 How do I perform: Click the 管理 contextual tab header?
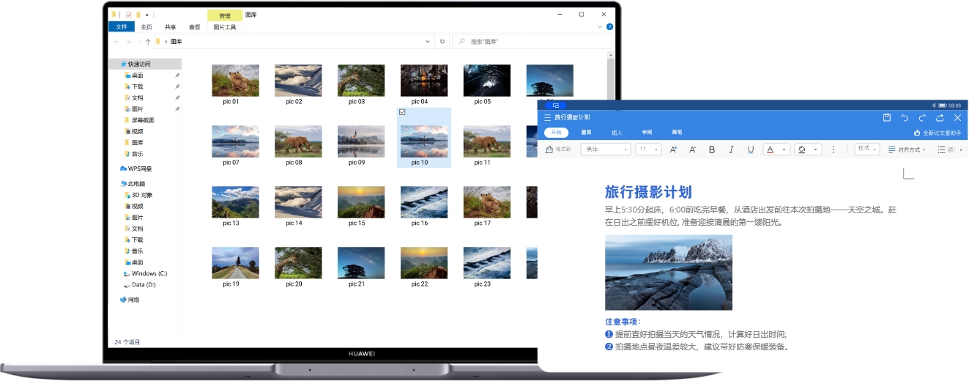225,15
